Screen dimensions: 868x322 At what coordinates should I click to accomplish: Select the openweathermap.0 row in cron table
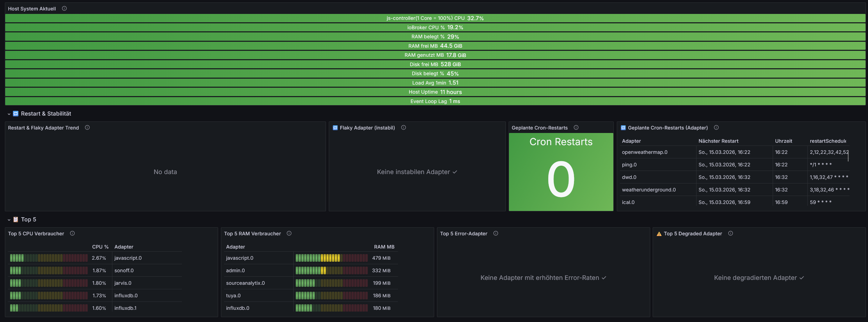click(x=645, y=152)
